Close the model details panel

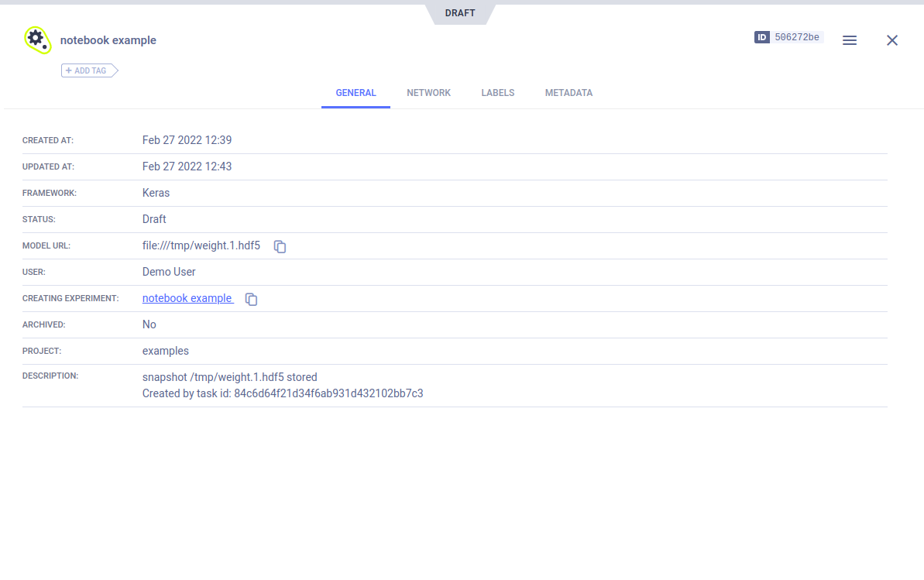[892, 40]
